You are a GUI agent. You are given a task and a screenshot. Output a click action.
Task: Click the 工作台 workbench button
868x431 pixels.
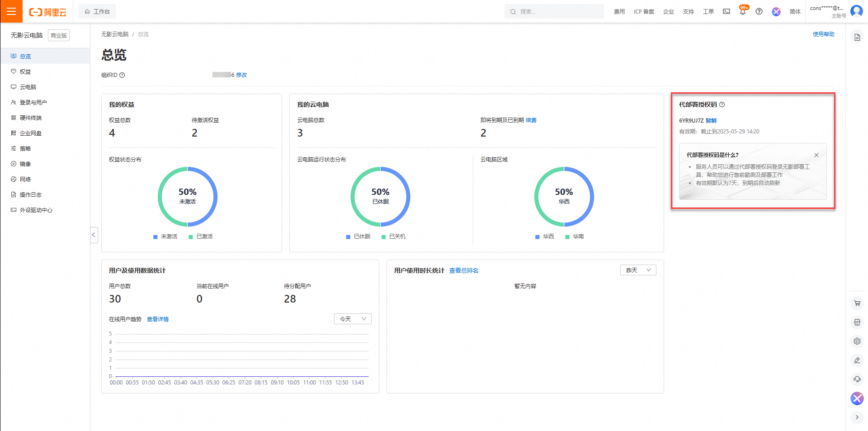[97, 11]
